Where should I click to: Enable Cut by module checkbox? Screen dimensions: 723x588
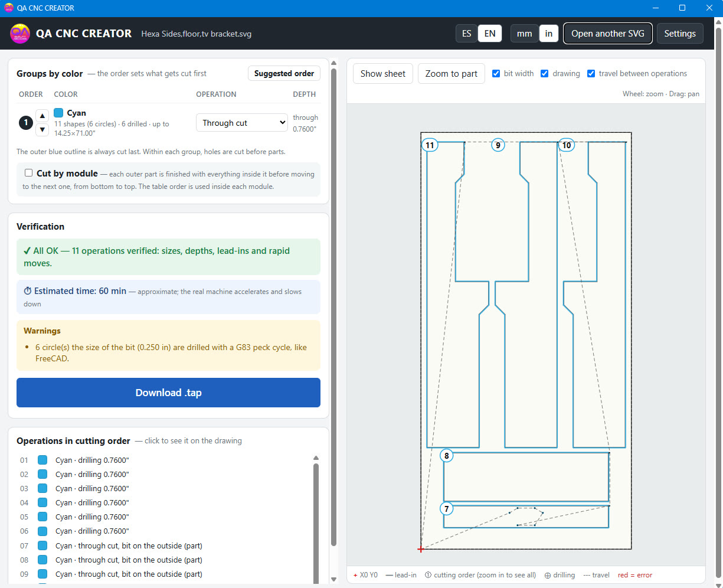point(28,173)
